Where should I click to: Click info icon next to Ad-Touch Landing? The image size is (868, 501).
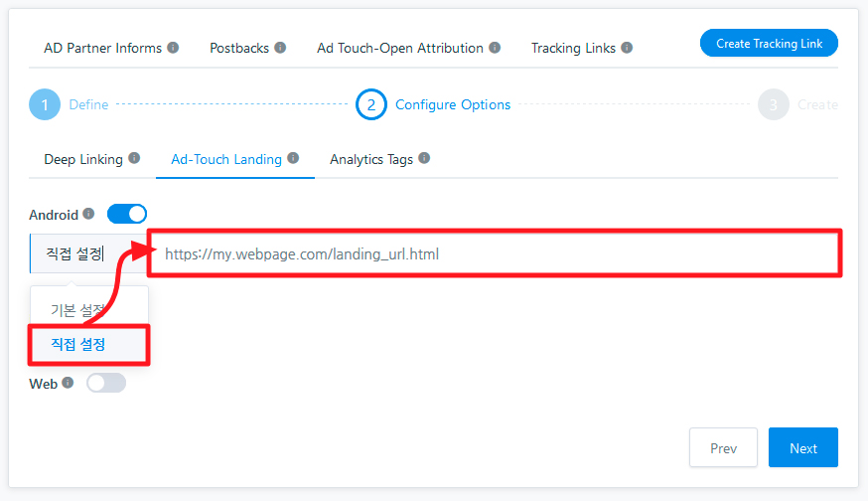tap(293, 158)
